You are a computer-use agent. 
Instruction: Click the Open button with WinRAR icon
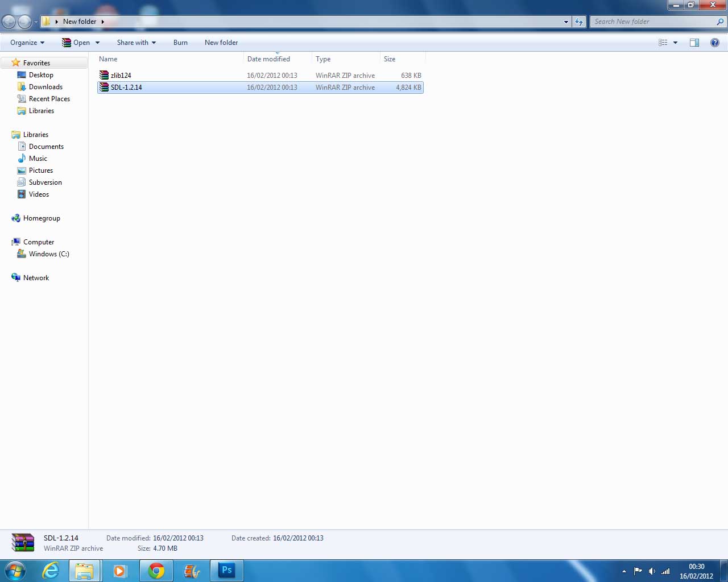[76, 43]
